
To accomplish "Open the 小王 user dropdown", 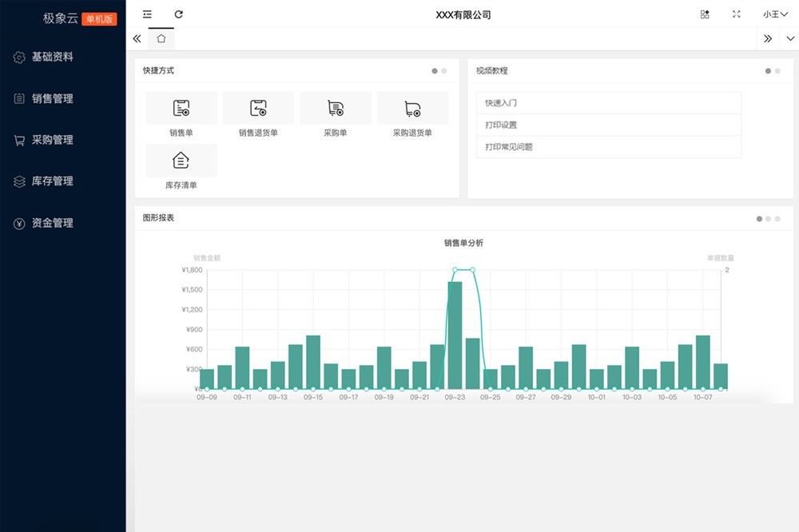I will point(774,14).
